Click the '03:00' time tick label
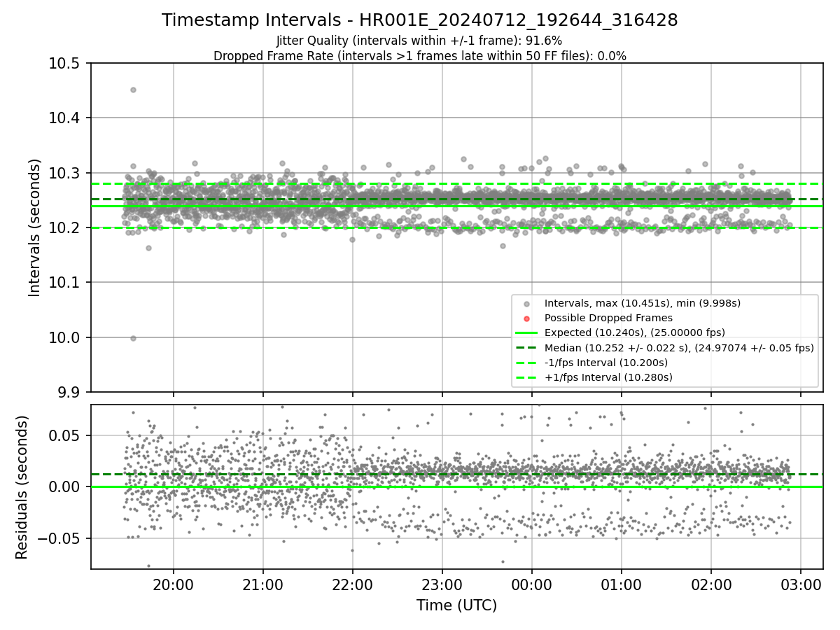 (x=801, y=585)
